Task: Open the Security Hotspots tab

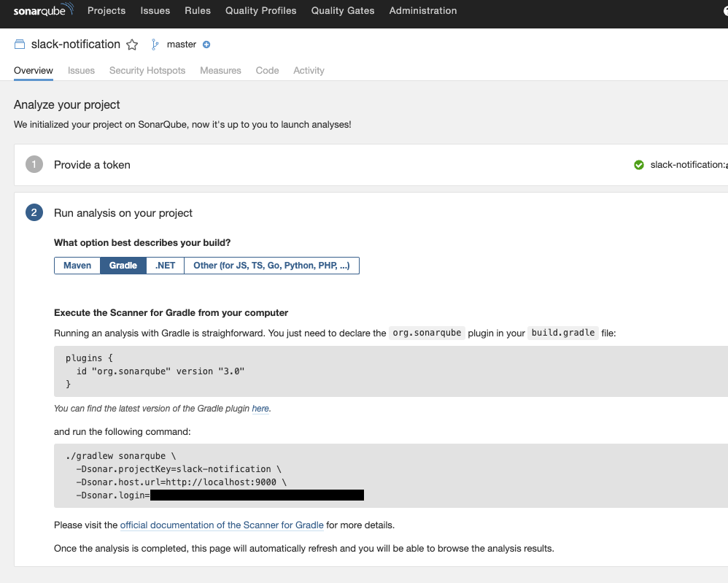Action: (147, 71)
